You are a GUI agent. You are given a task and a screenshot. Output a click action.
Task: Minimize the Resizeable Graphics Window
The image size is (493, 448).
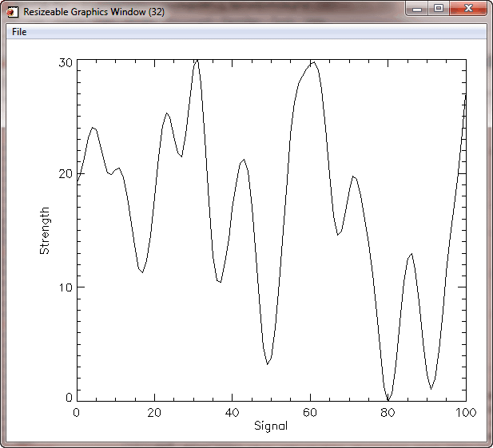tap(417, 9)
